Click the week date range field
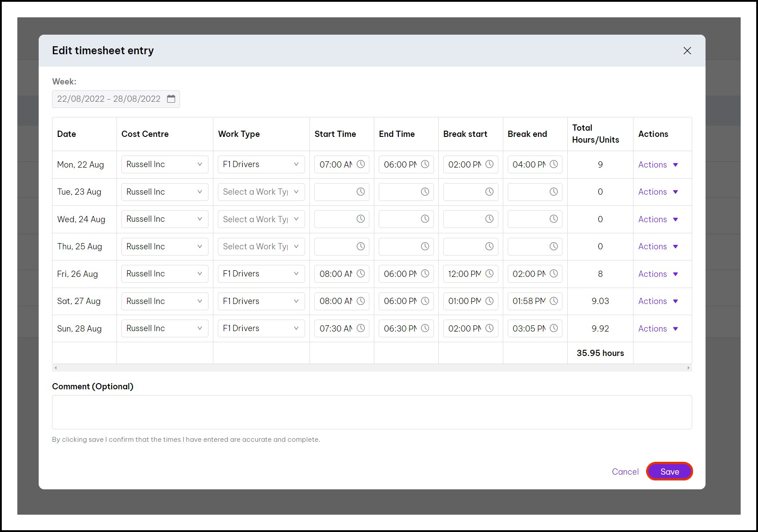Screen dimensions: 758x532 click(x=109, y=99)
